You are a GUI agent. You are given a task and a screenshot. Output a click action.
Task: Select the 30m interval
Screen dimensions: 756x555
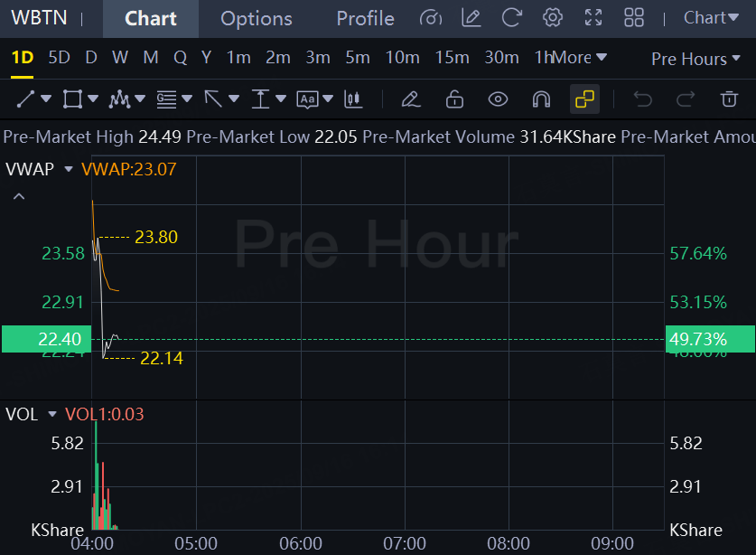pyautogui.click(x=501, y=58)
